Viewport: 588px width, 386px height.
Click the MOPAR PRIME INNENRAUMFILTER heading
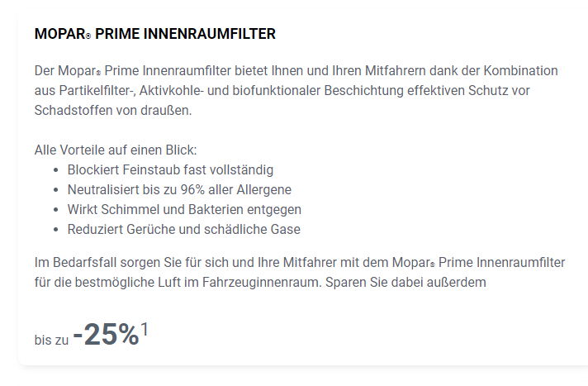tap(155, 34)
